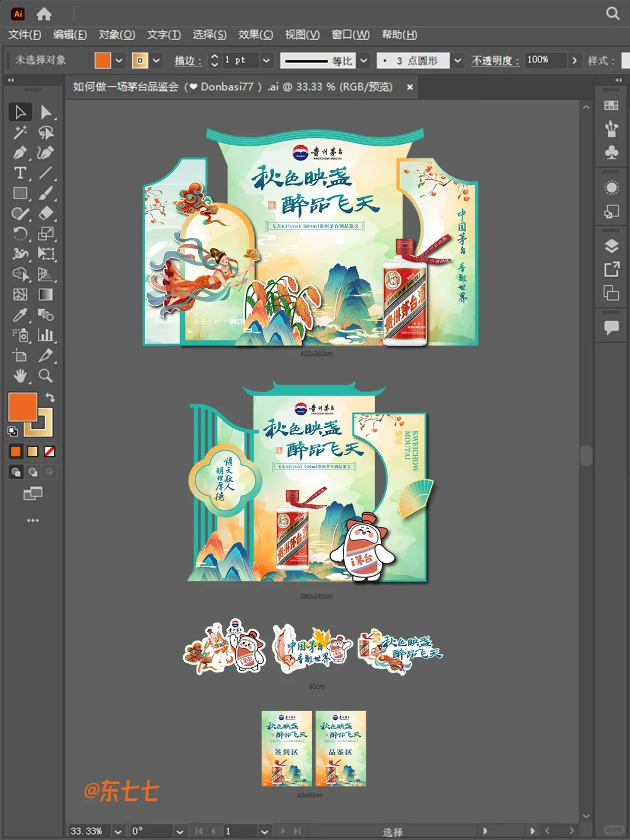Open the 效果(C) menu
Screen dimensions: 630x840
tap(256, 34)
